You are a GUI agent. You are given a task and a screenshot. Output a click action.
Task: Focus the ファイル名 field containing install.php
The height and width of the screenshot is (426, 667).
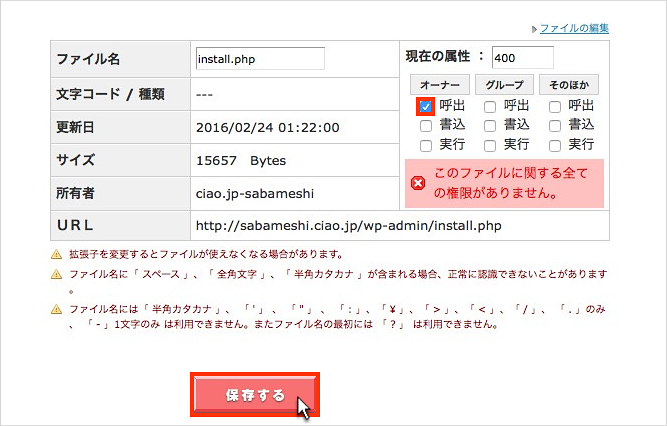pyautogui.click(x=260, y=59)
